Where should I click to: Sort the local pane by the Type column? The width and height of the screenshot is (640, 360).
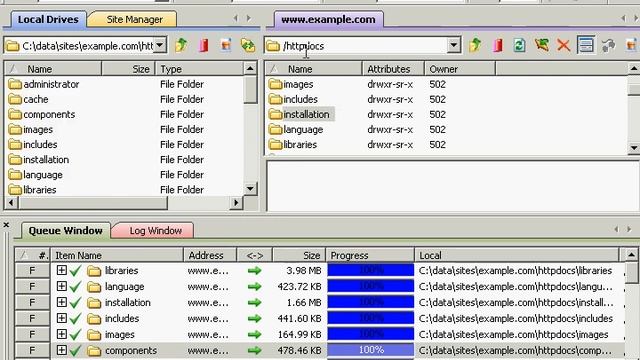point(199,69)
